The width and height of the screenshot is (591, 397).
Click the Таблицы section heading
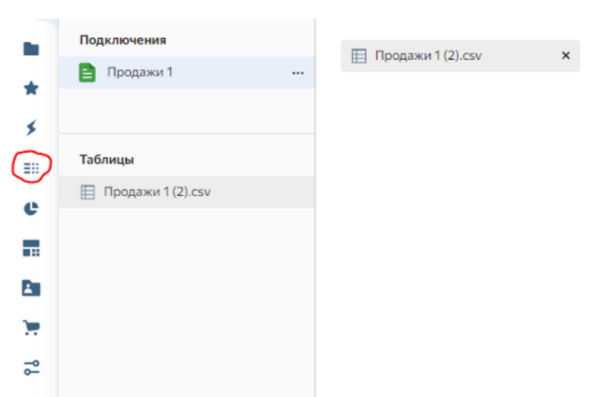(x=107, y=159)
